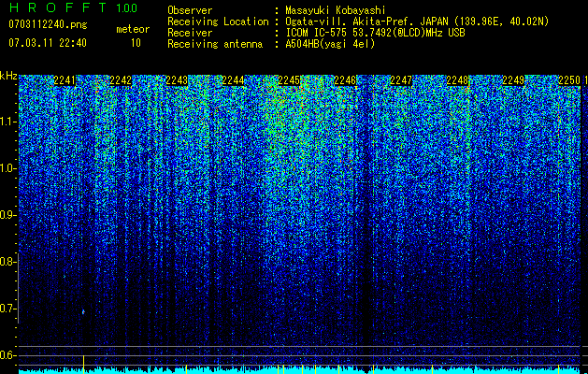Click the 2250 time marker

[x=569, y=80]
